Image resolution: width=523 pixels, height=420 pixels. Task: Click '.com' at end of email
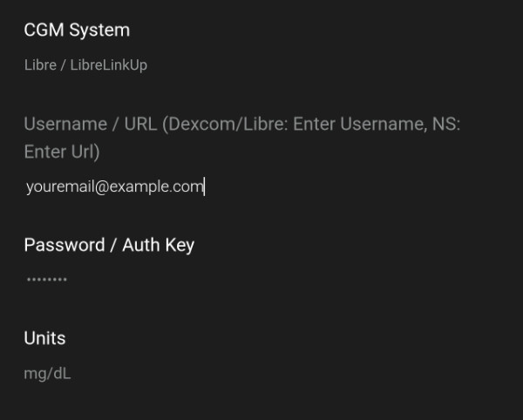point(187,186)
